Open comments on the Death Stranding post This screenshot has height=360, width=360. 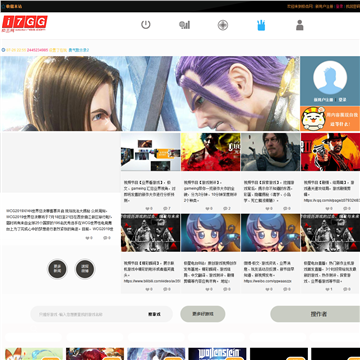286,208
